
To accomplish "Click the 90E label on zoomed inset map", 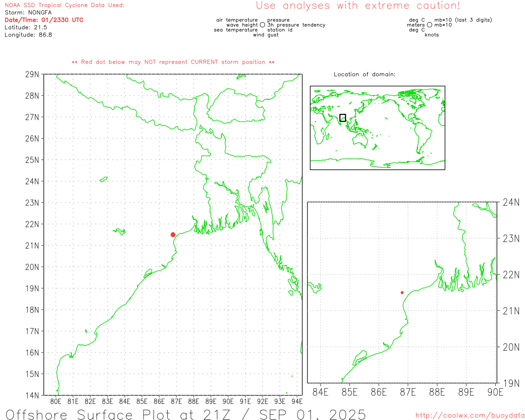I will pos(495,392).
